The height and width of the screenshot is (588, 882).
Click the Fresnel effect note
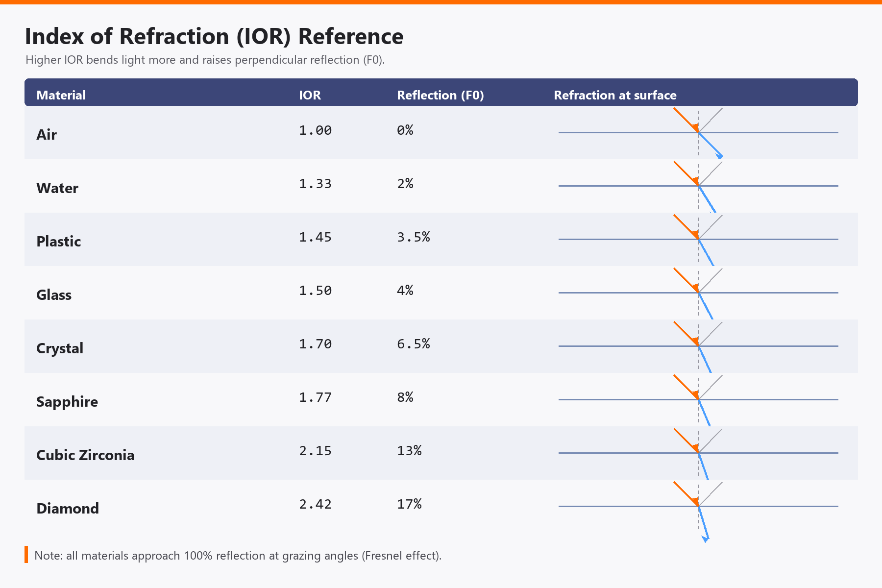[238, 556]
